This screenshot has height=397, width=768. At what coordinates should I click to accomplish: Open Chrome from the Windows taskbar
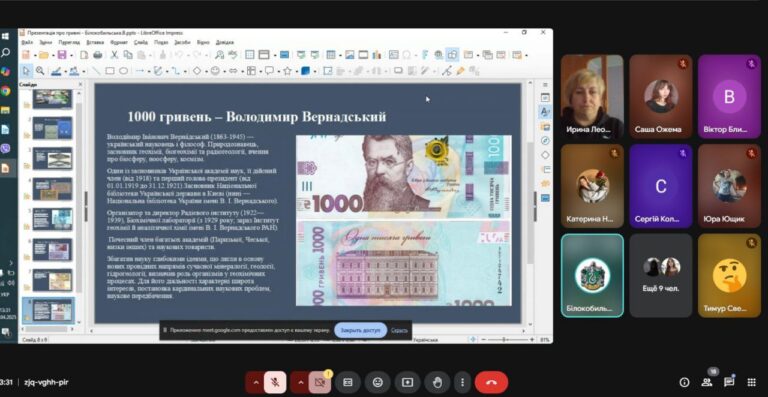(x=6, y=91)
